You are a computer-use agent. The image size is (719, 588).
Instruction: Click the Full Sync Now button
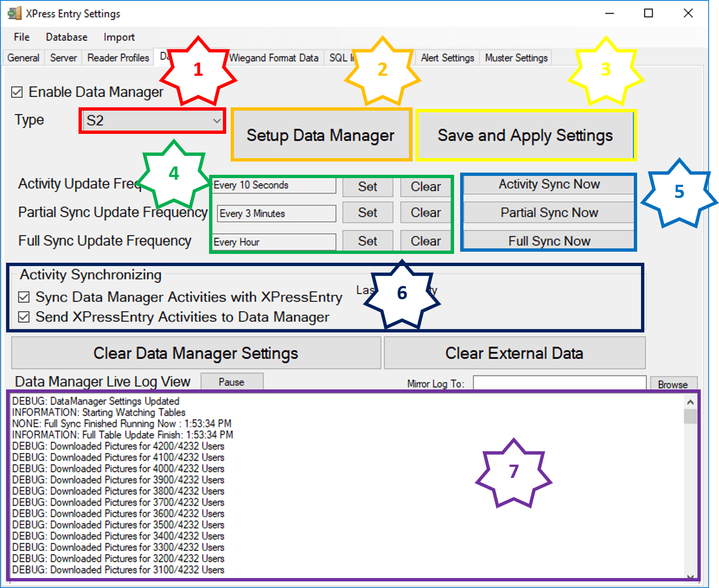pyautogui.click(x=549, y=241)
